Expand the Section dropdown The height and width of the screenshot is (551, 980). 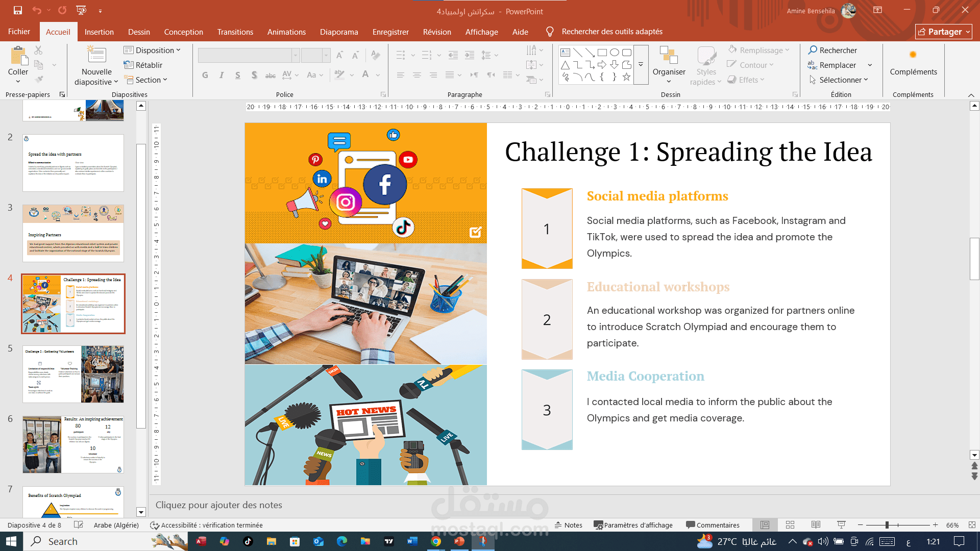point(146,80)
